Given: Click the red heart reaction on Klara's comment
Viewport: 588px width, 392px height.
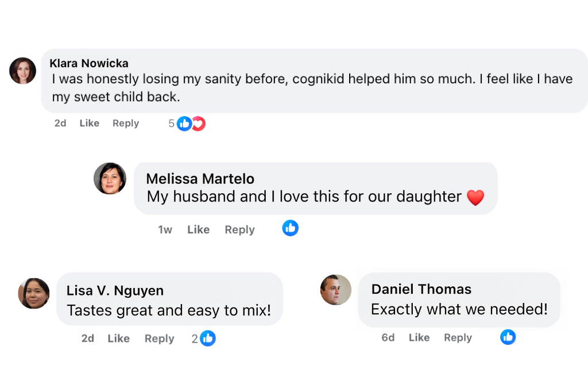Looking at the screenshot, I should pos(199,124).
